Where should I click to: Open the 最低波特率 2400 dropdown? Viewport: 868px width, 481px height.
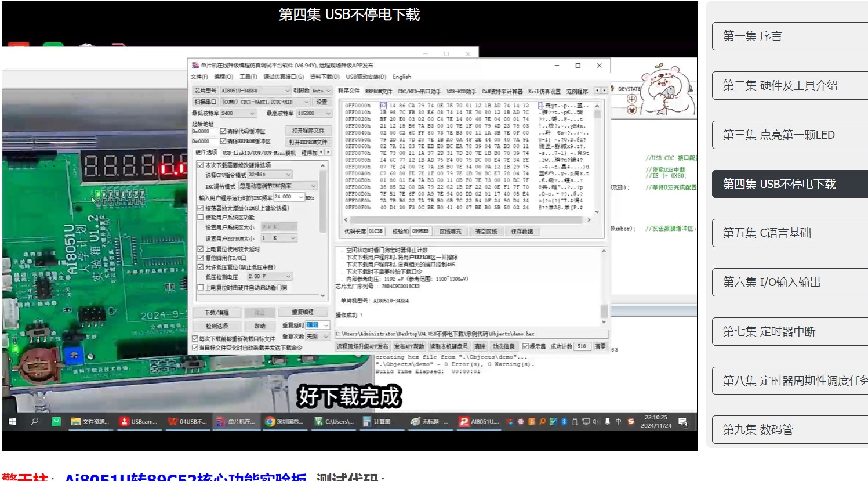[x=238, y=113]
